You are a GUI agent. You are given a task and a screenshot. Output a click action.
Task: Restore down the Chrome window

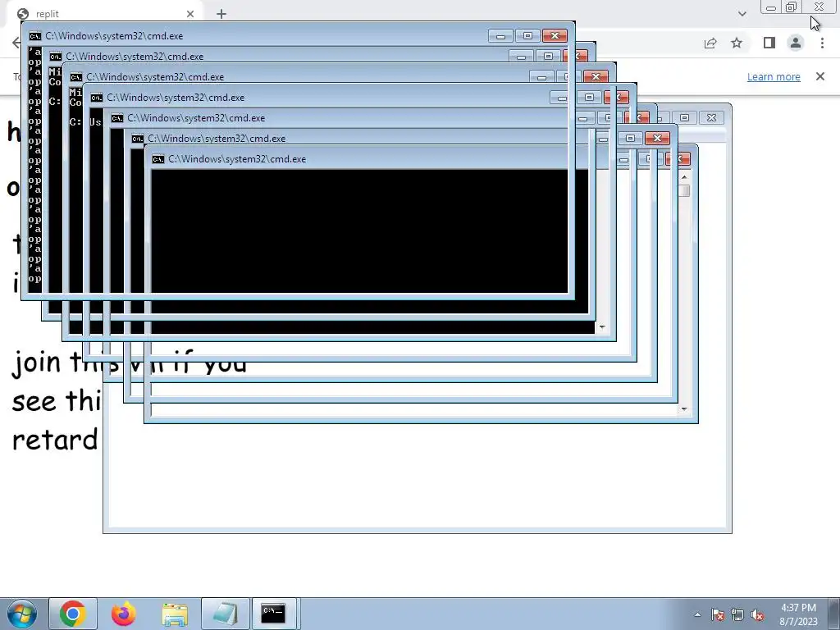coord(792,7)
